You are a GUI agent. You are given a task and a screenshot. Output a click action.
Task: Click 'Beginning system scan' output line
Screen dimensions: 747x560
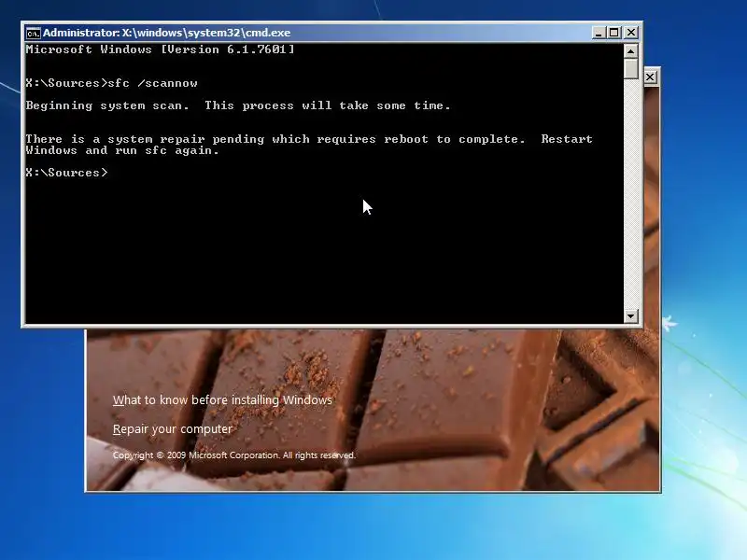[238, 105]
